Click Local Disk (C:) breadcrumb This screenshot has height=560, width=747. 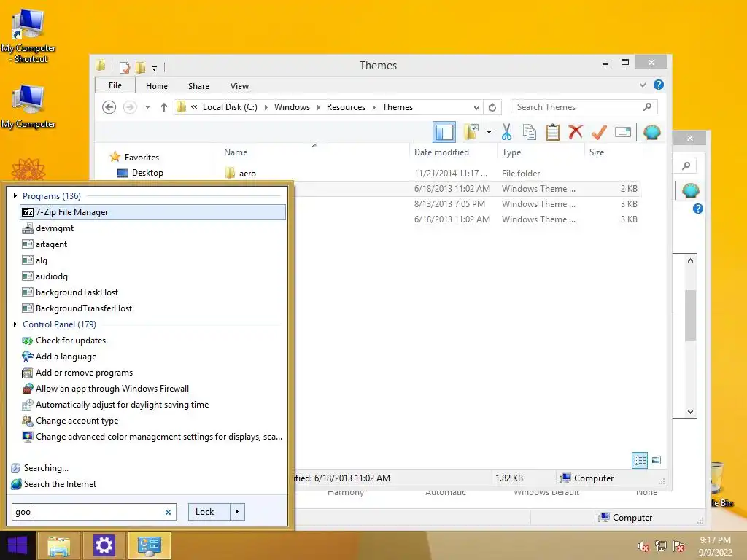230,107
